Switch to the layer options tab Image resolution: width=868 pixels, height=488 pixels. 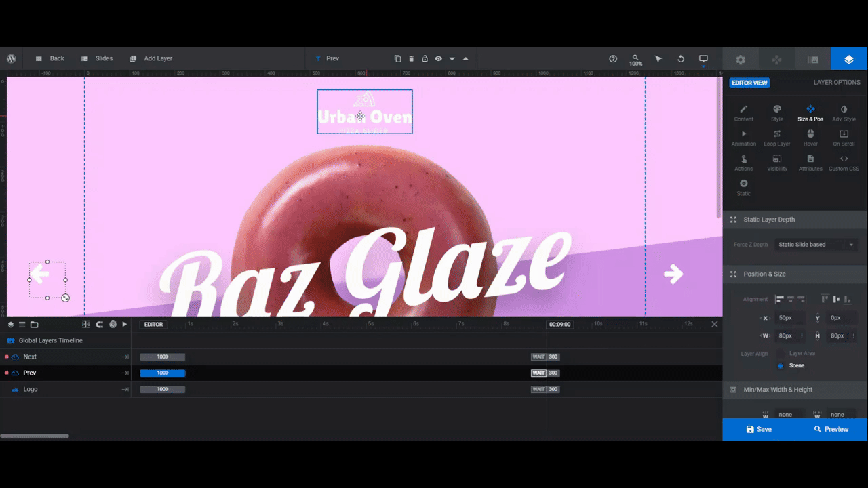pyautogui.click(x=849, y=60)
